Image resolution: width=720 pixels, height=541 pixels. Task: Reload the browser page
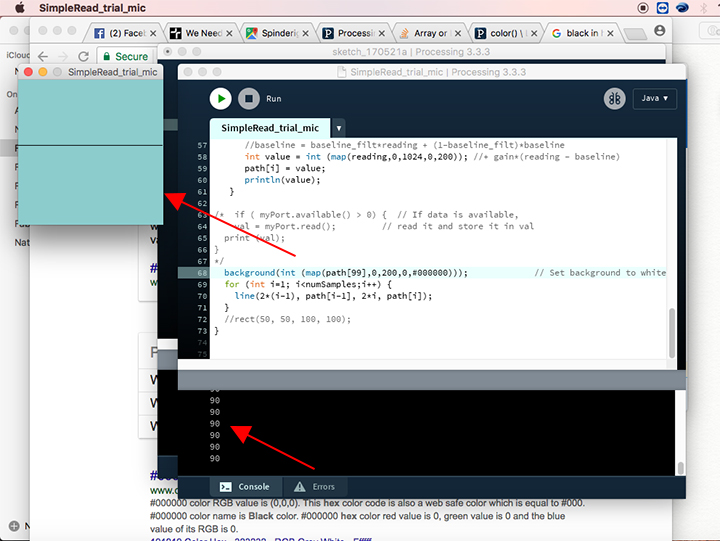83,56
